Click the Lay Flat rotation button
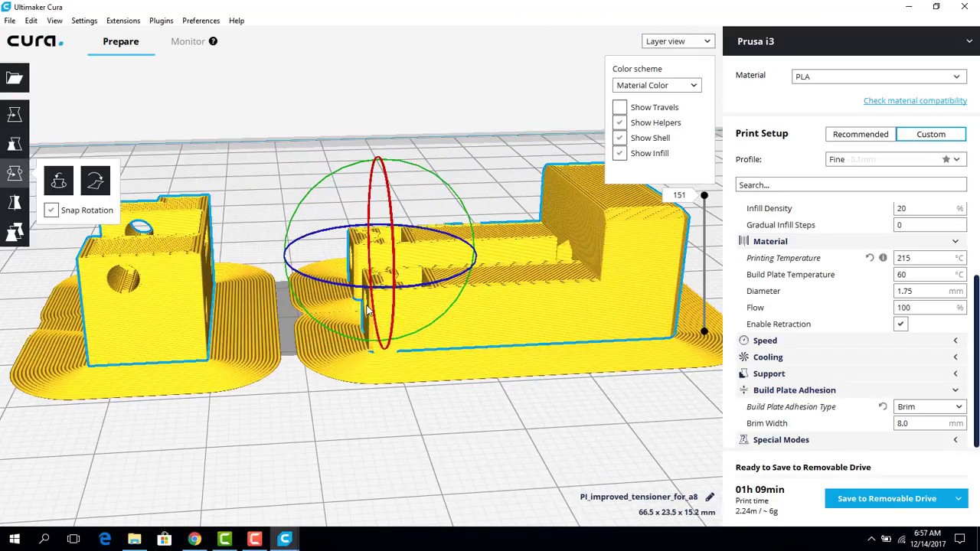 (x=95, y=181)
